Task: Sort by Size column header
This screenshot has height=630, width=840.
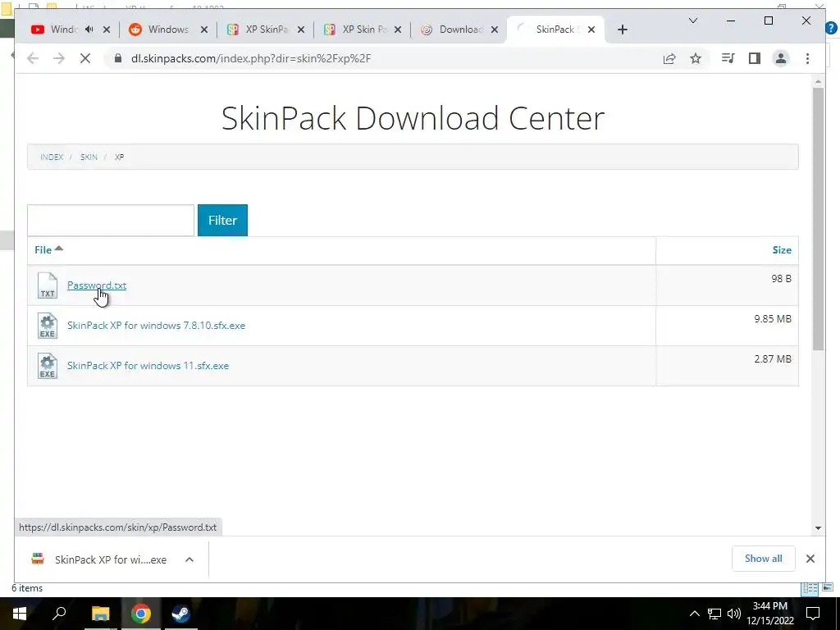Action: (782, 250)
